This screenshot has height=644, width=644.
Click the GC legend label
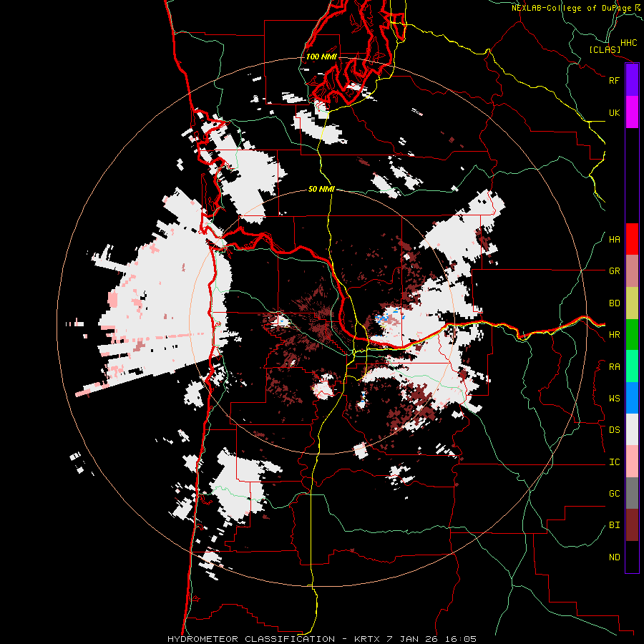[x=614, y=494]
